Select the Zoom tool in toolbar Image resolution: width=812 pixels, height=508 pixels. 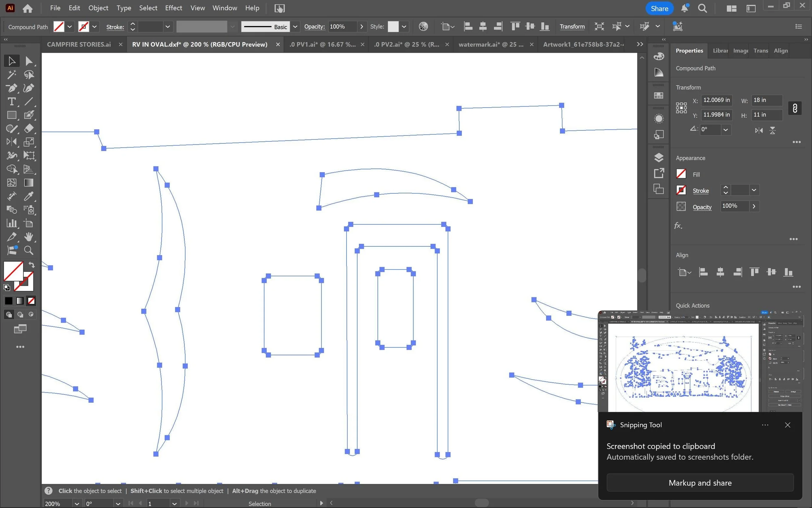29,250
